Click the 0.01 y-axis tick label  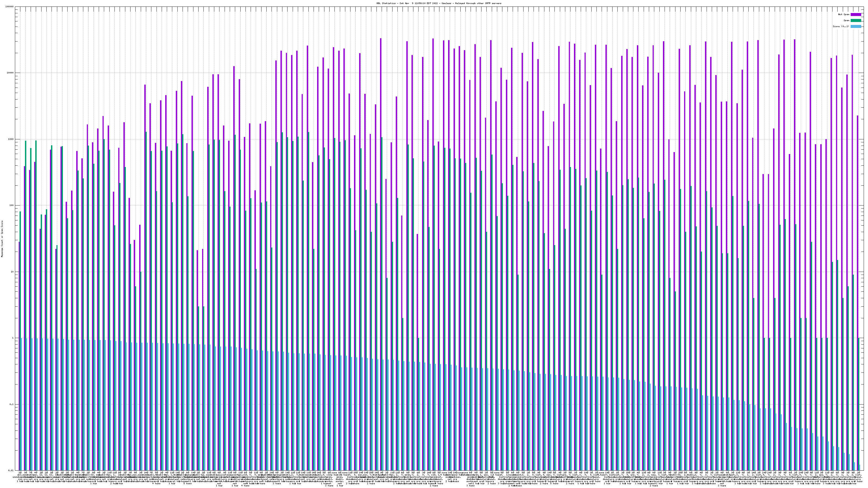pyautogui.click(x=11, y=470)
